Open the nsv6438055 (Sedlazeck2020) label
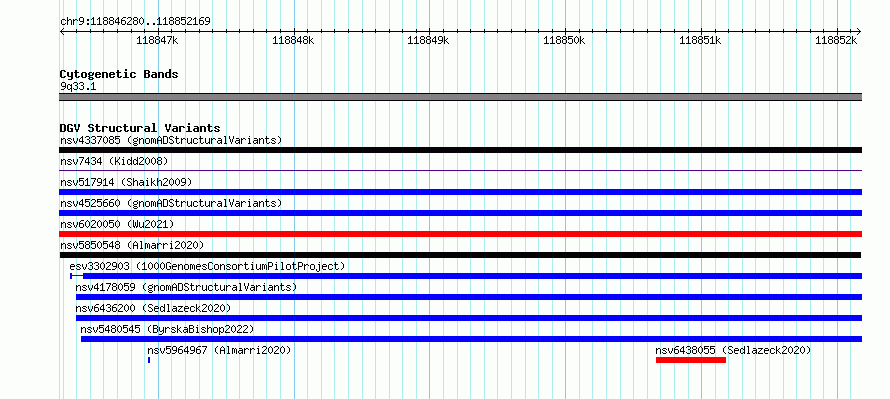Screen dimensions: 890x399 point(733,350)
